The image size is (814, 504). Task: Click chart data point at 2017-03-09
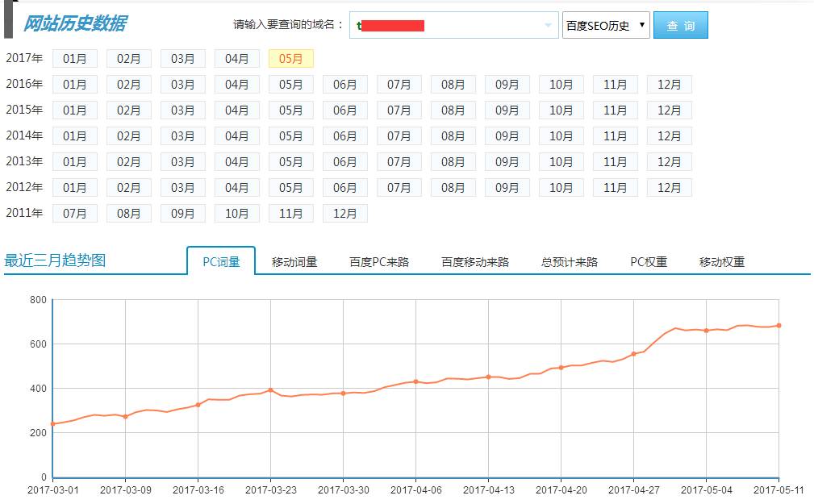(125, 417)
